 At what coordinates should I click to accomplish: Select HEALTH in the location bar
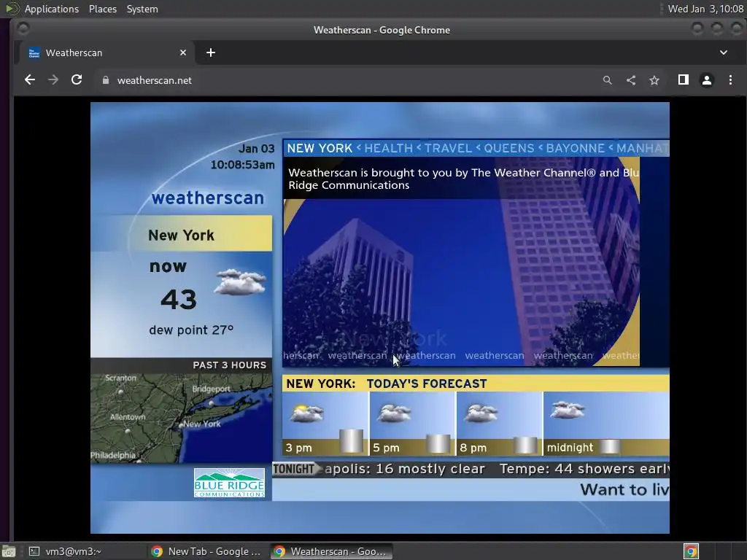click(388, 148)
